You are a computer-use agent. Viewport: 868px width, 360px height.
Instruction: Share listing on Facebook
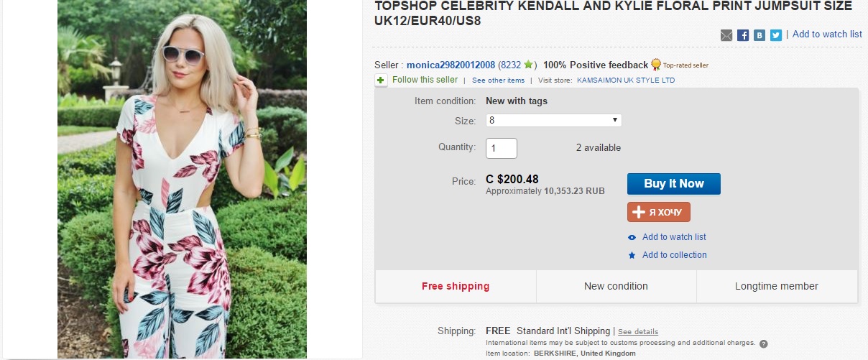tap(743, 35)
